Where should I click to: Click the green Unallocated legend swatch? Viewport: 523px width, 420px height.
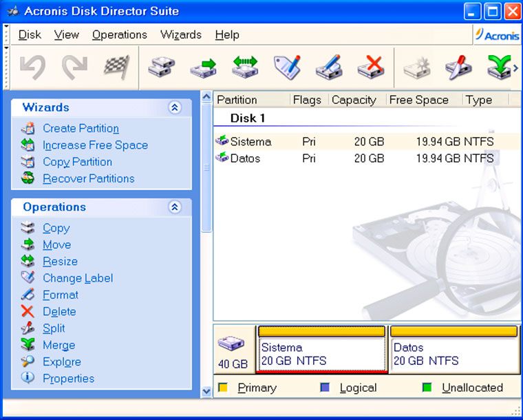click(427, 388)
